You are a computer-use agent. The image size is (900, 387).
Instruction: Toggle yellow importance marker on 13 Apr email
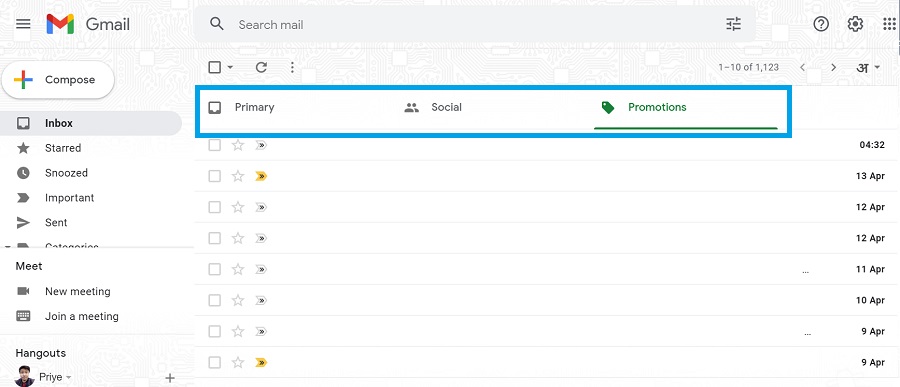pyautogui.click(x=261, y=176)
